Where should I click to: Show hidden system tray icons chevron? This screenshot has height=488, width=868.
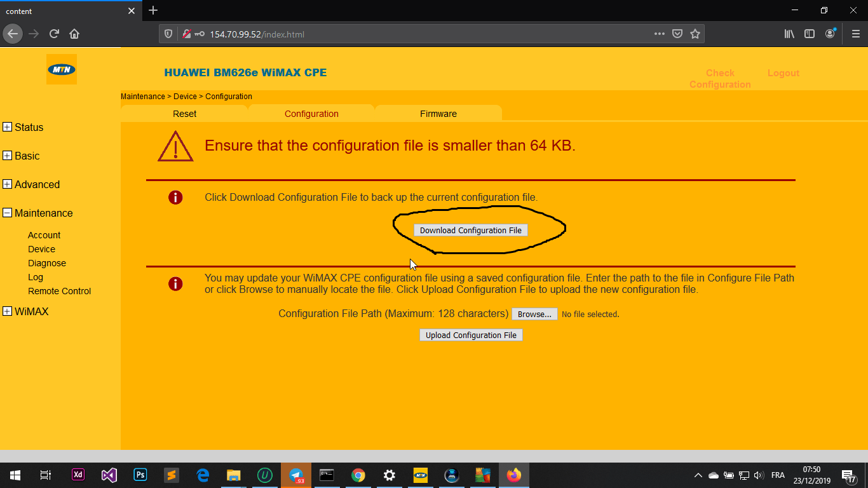698,475
